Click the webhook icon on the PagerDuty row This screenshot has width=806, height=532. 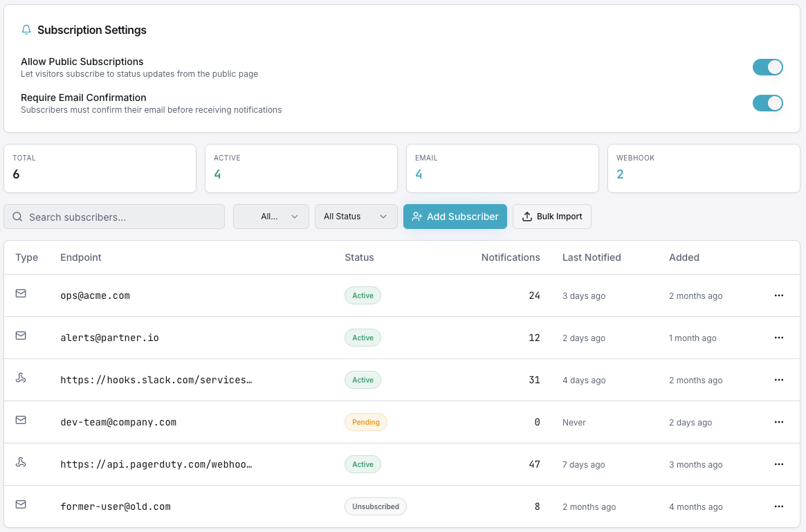coord(21,462)
